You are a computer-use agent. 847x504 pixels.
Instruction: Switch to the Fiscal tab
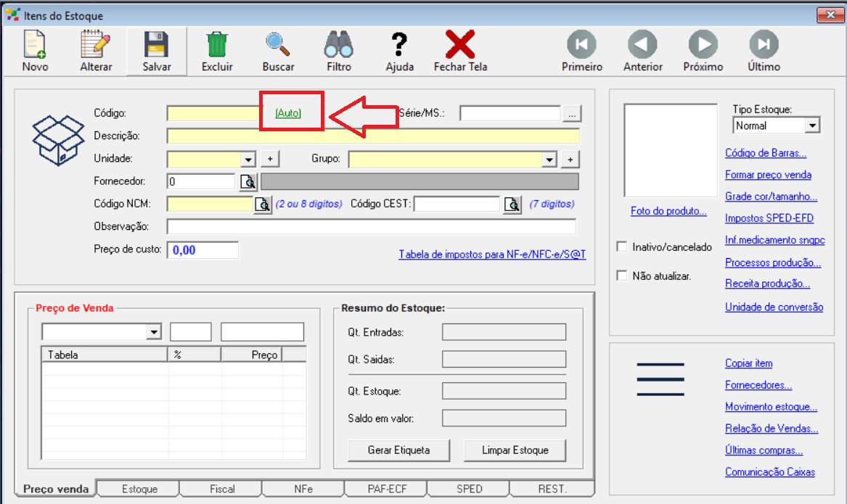click(x=222, y=489)
